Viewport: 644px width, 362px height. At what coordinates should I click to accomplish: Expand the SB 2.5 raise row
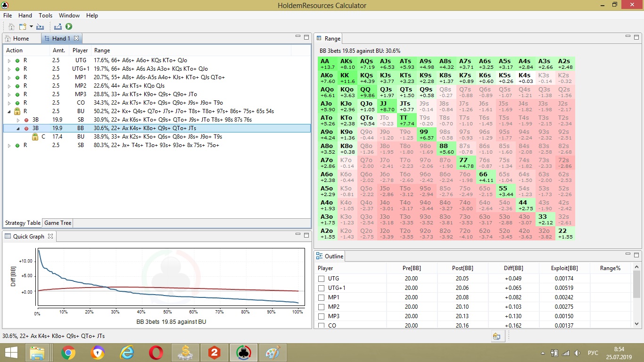9,145
